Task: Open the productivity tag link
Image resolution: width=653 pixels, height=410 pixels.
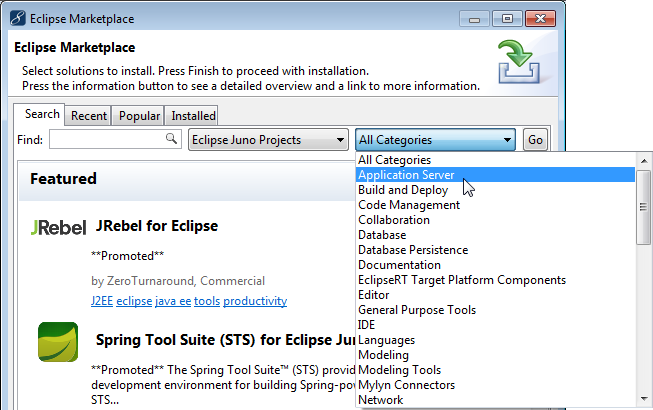Action: coord(255,301)
